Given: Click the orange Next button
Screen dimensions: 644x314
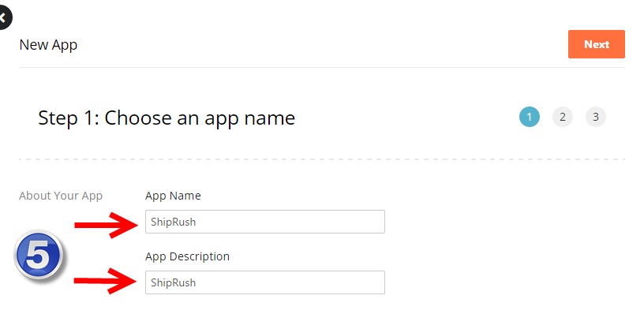Looking at the screenshot, I should tap(597, 44).
